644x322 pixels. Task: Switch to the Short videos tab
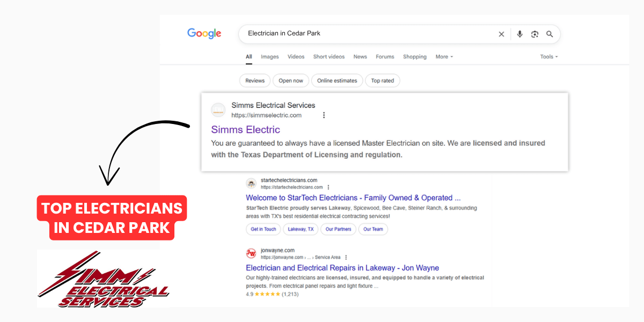coord(329,57)
